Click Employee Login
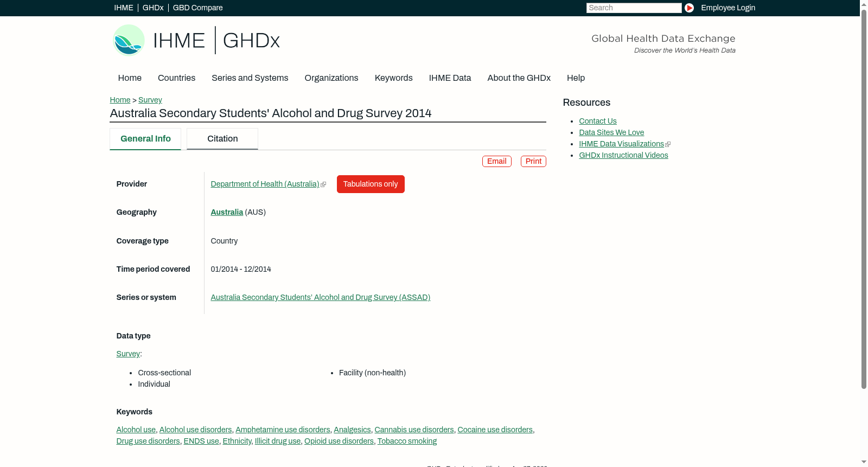The width and height of the screenshot is (868, 467). pos(728,8)
